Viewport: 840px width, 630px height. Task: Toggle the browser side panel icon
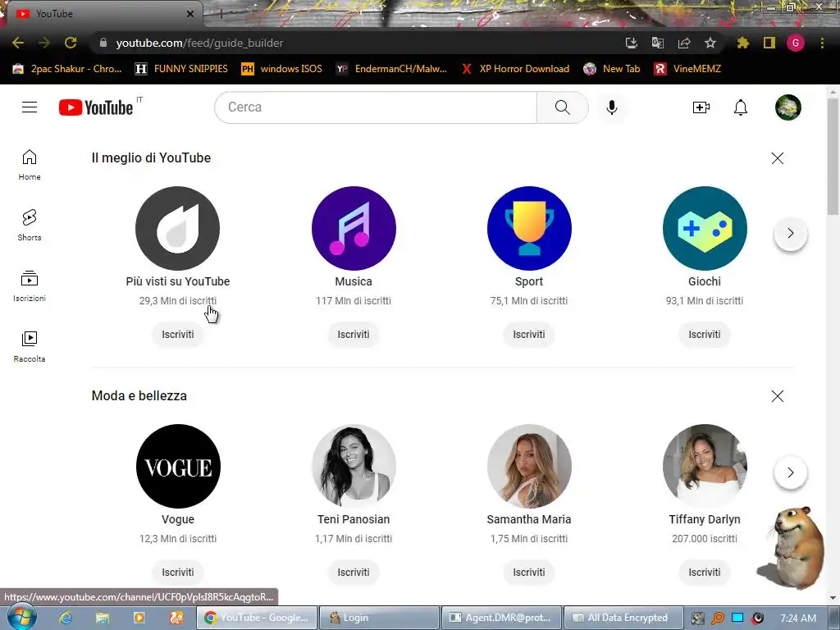pos(769,43)
